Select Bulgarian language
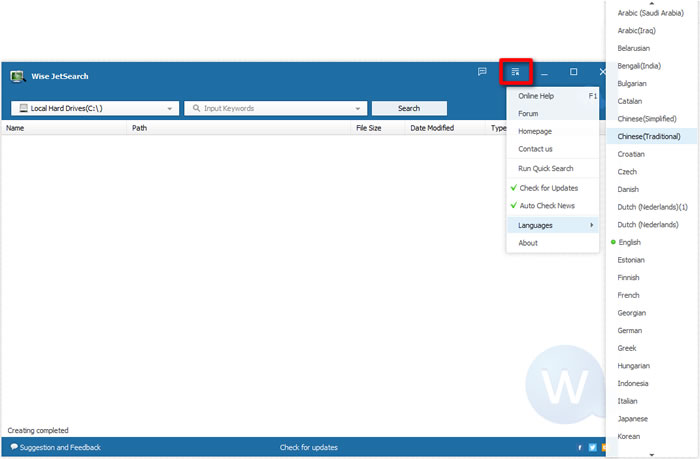 (652, 83)
